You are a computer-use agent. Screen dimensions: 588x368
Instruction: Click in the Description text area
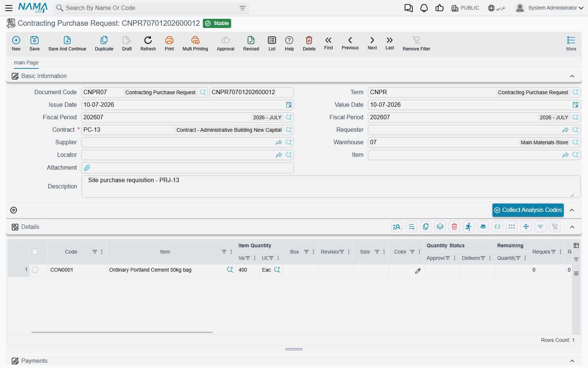[x=331, y=187]
